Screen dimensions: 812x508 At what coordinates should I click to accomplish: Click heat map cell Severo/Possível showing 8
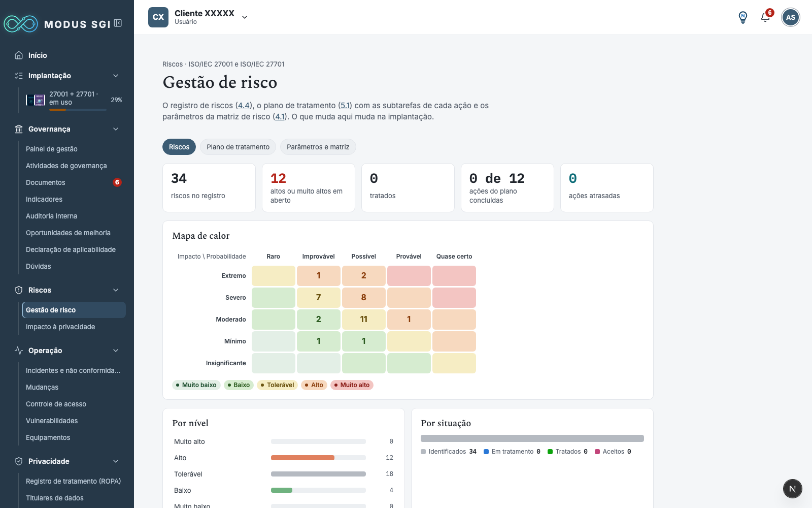click(x=364, y=298)
